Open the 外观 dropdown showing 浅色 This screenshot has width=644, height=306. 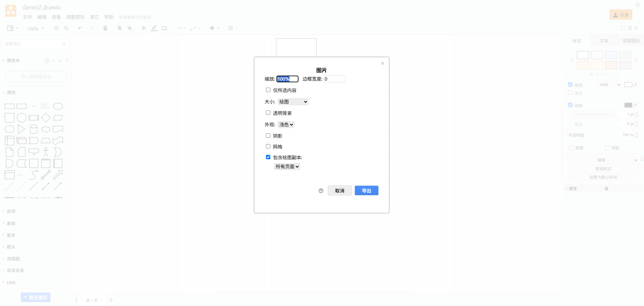point(286,125)
